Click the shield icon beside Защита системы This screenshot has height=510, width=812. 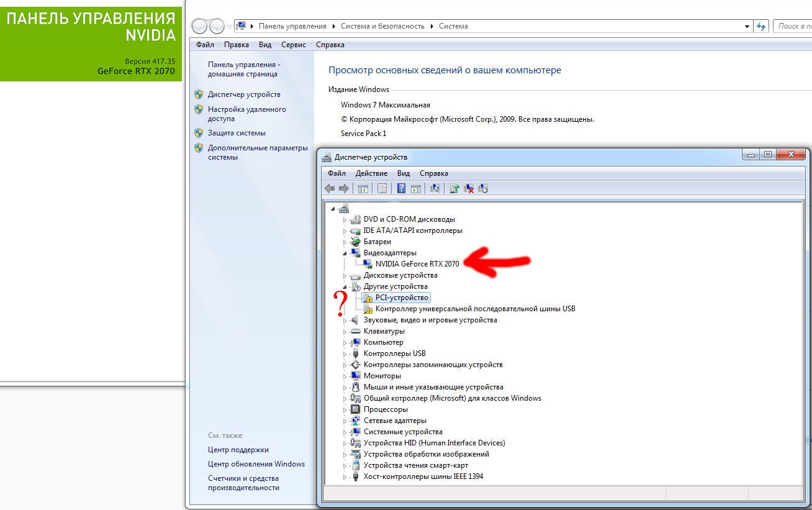pos(199,133)
